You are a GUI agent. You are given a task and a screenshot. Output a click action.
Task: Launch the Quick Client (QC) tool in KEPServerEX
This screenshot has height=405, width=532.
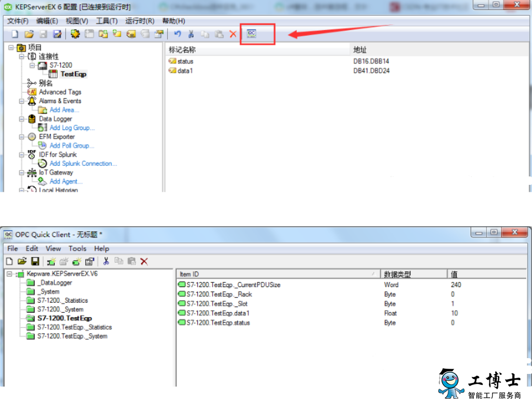tap(252, 34)
